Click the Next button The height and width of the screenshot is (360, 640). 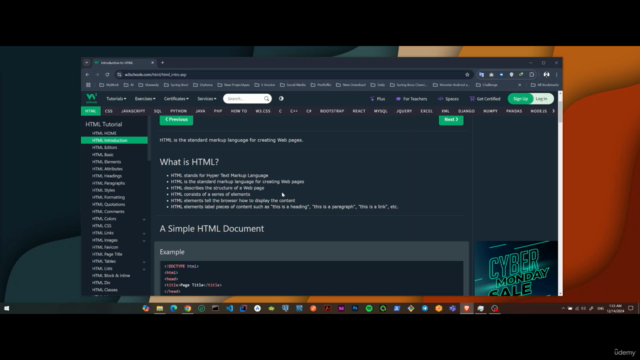coord(451,120)
